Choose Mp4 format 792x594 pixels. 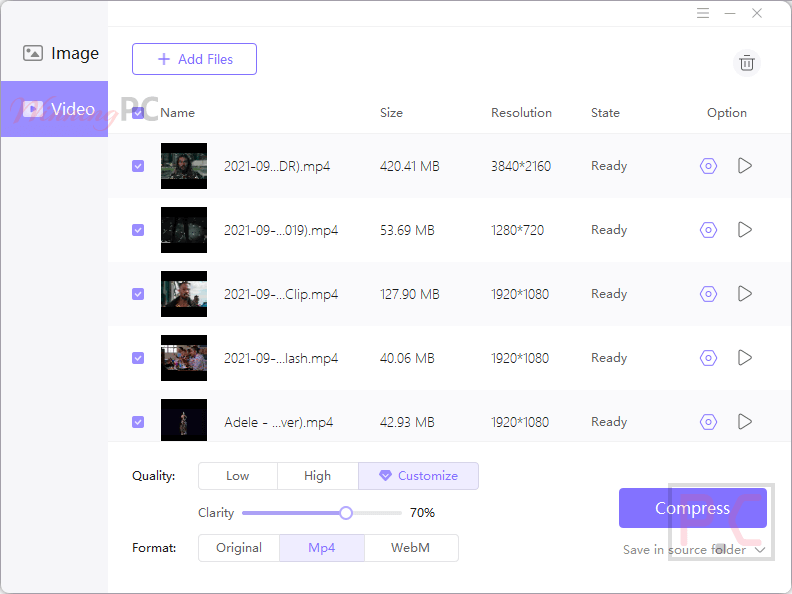coord(322,548)
